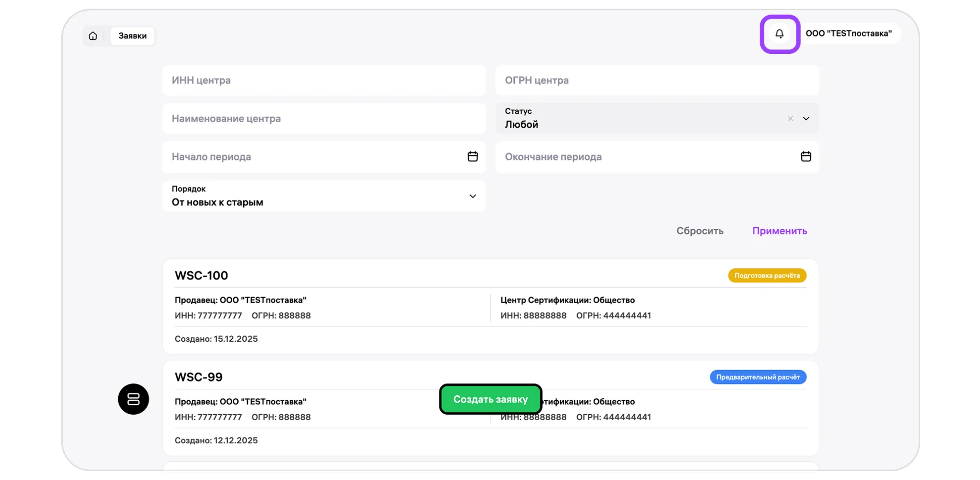
Task: Click Сбросить to reset filters
Action: pyautogui.click(x=700, y=231)
